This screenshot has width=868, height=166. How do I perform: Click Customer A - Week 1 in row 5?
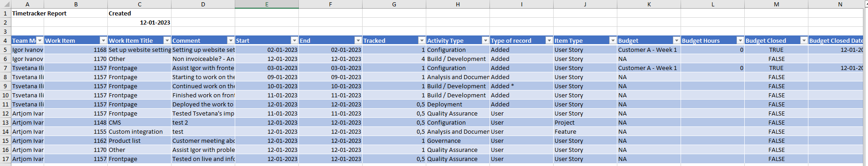tap(649, 50)
